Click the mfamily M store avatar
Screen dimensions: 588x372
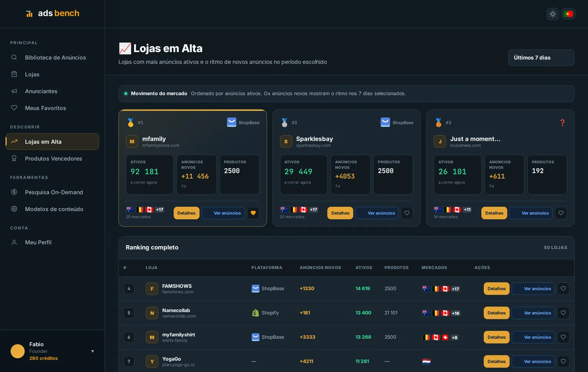click(132, 141)
